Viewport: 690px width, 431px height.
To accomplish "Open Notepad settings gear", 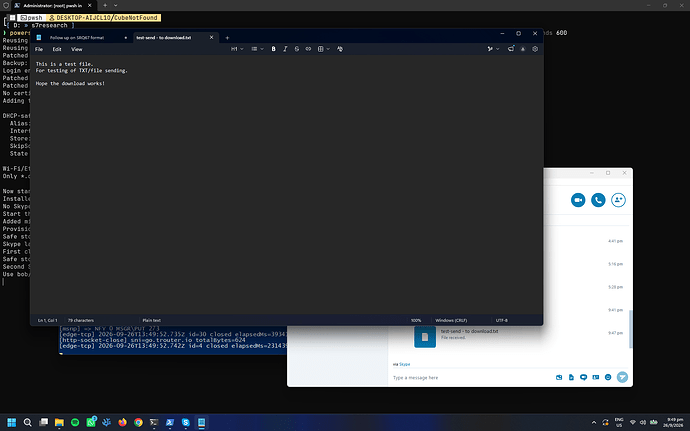I will 535,49.
